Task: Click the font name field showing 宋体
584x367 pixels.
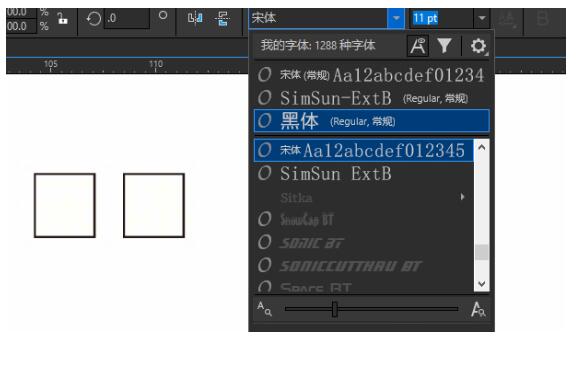Action: coord(318,18)
